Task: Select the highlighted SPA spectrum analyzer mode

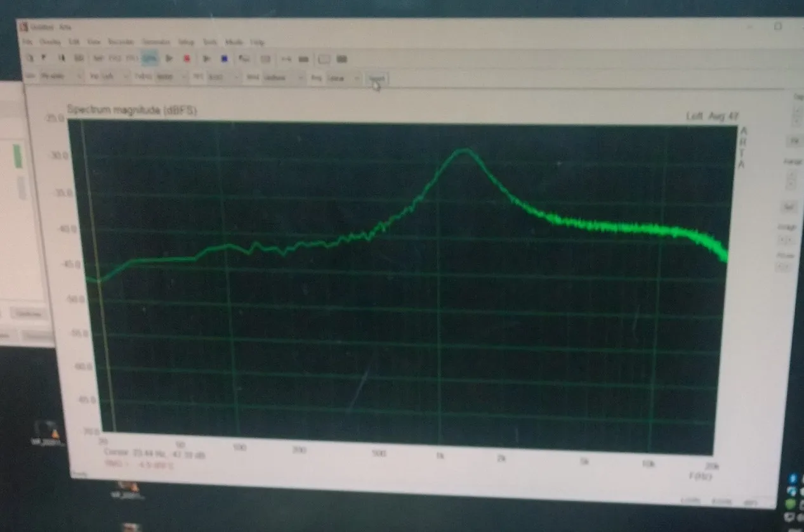Action: point(150,58)
